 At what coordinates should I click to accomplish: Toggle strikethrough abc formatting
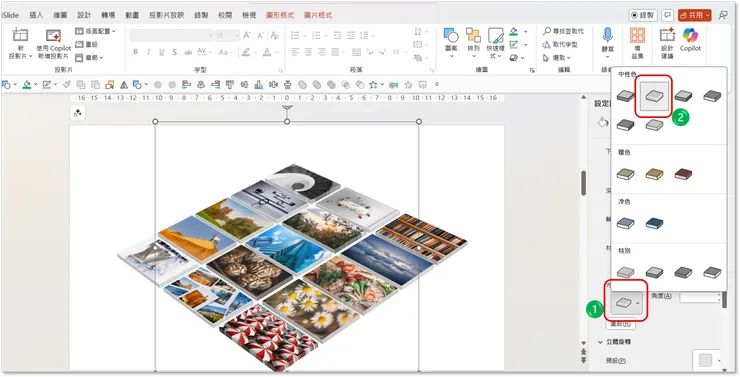tap(188, 52)
